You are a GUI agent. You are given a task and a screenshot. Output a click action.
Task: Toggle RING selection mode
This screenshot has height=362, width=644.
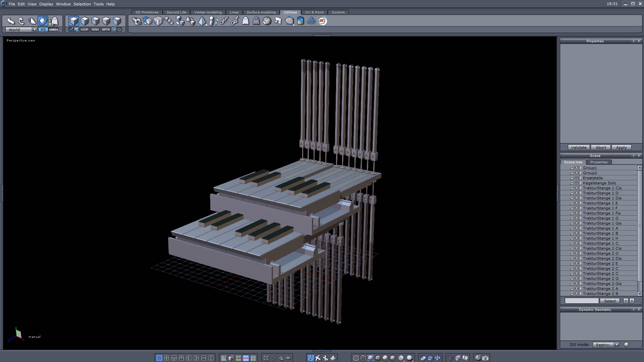point(95,29)
